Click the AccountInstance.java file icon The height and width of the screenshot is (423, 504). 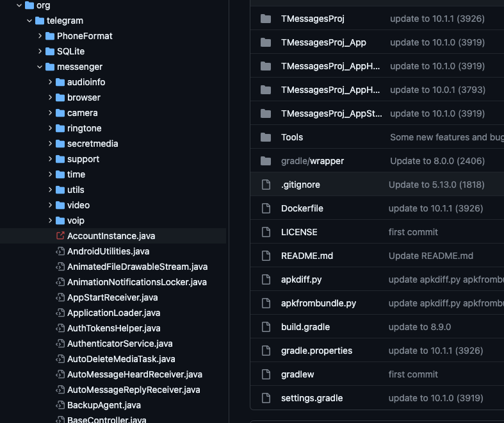pyautogui.click(x=60, y=236)
